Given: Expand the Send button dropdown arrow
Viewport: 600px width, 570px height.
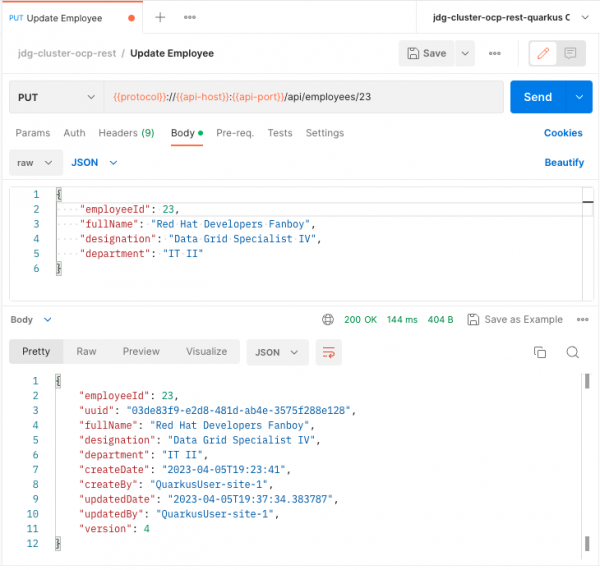Looking at the screenshot, I should tap(578, 97).
